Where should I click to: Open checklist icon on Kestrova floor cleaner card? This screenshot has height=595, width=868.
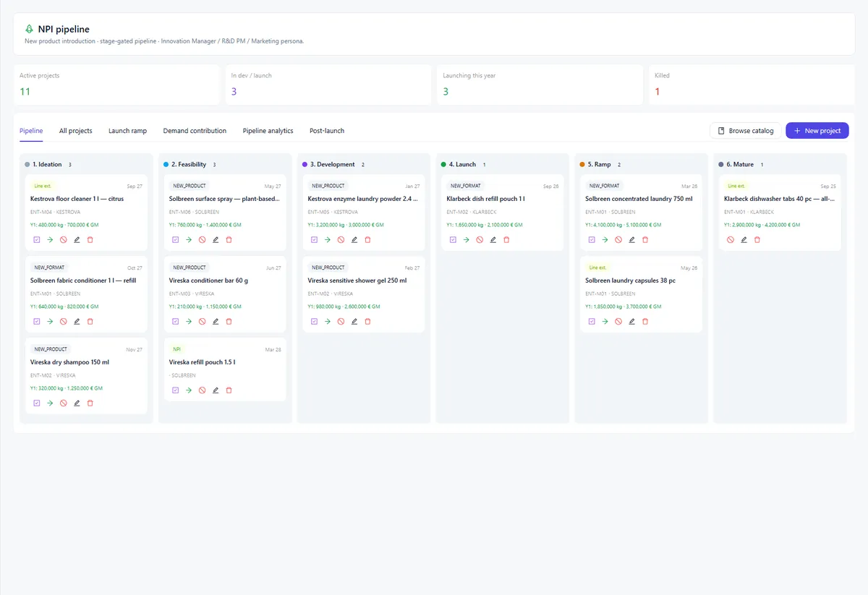pos(37,239)
